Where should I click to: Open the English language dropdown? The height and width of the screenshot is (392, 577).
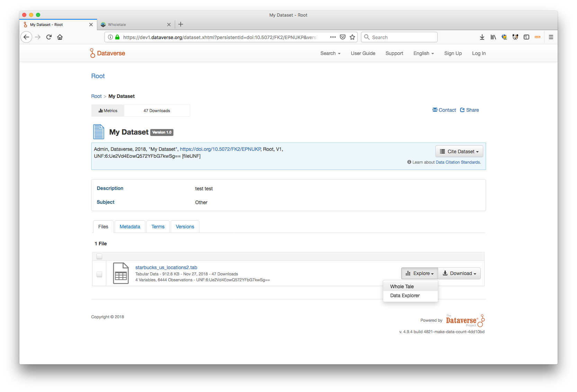tap(424, 53)
